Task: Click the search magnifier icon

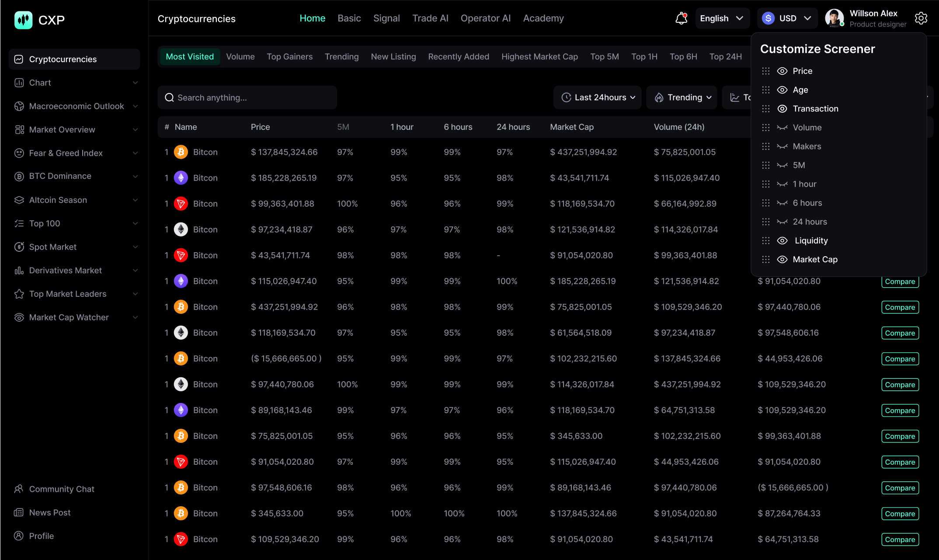Action: [170, 97]
